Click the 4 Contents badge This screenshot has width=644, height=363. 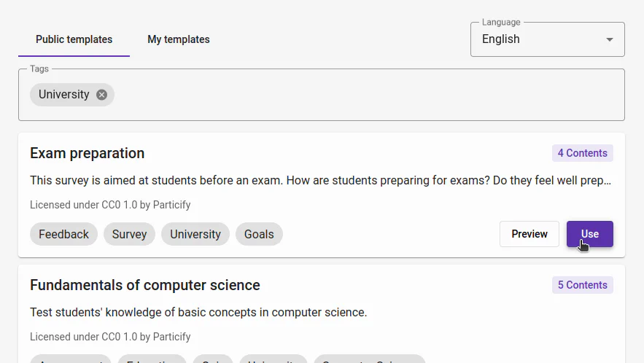[582, 153]
